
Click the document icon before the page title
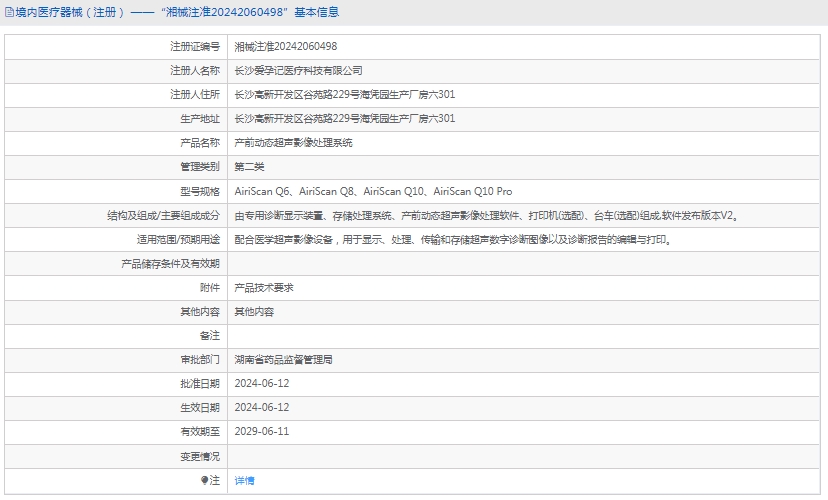pos(9,13)
